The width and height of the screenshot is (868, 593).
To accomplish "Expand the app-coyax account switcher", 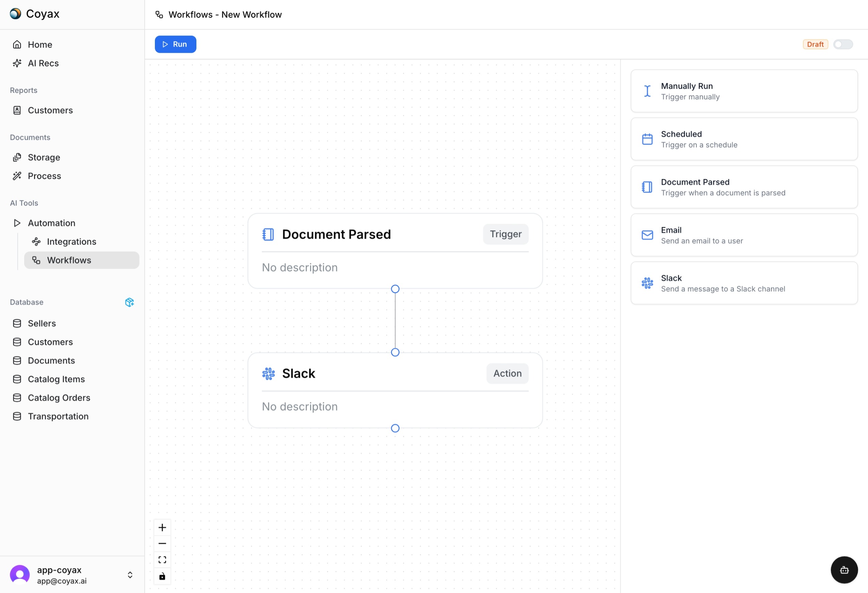I will coord(130,575).
